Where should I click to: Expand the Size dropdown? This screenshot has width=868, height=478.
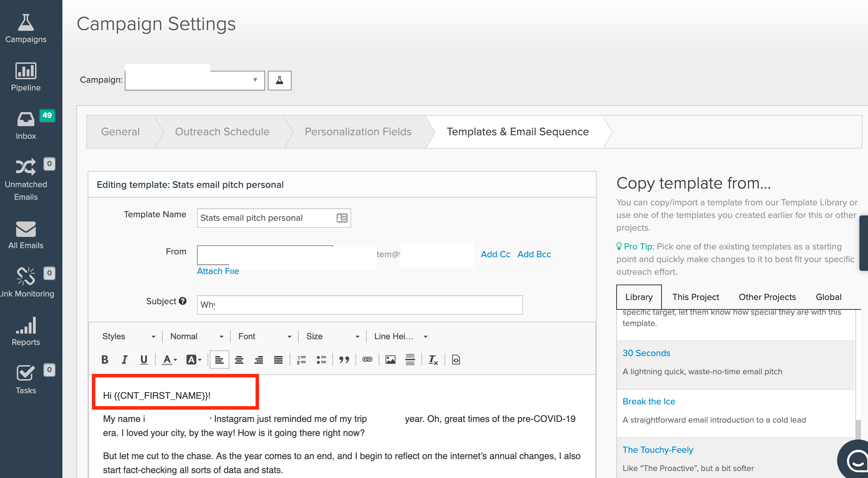pos(332,336)
